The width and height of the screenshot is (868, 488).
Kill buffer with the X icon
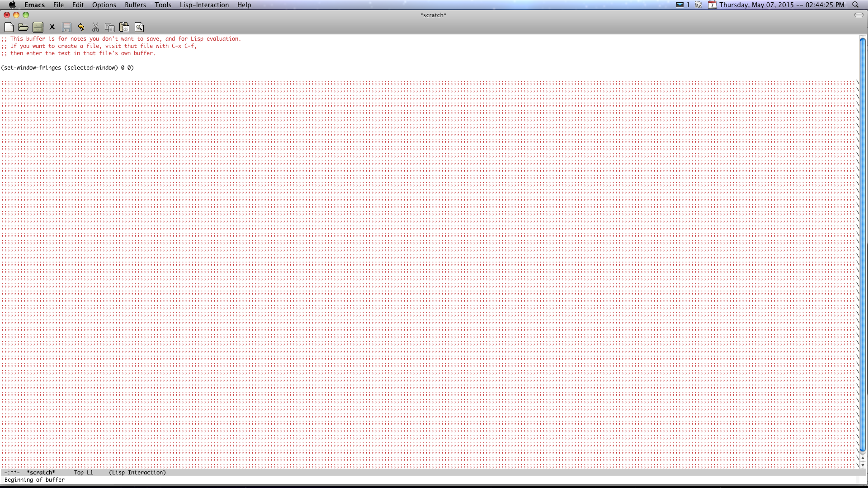point(52,28)
